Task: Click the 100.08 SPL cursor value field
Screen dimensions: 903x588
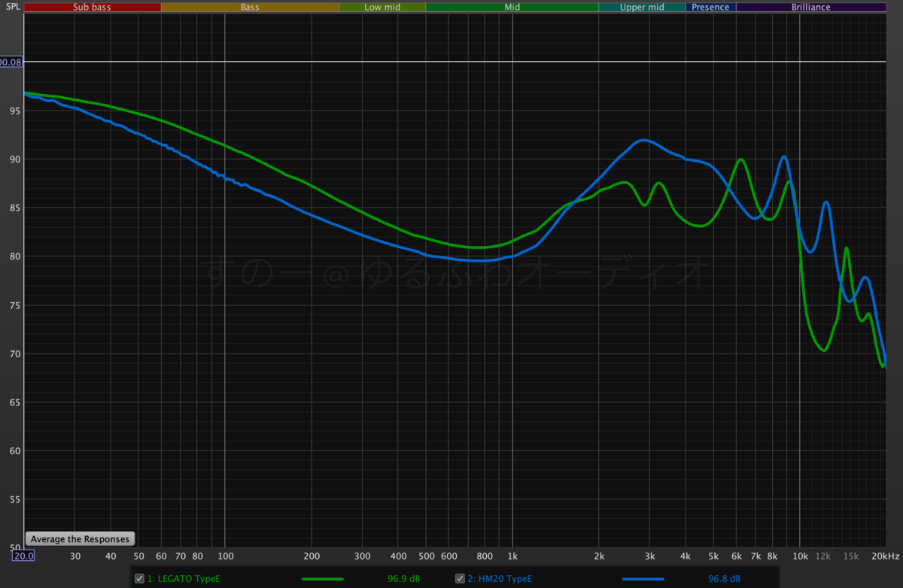Action: tap(11, 62)
